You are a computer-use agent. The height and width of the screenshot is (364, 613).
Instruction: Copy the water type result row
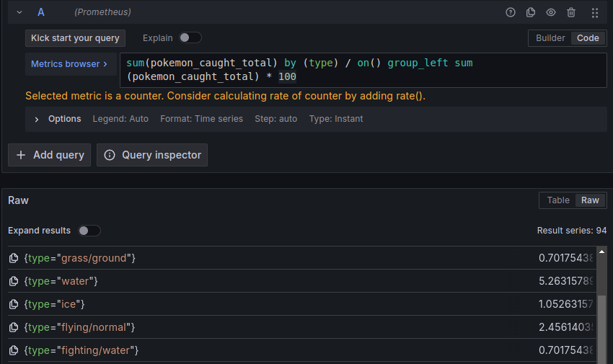(x=14, y=281)
